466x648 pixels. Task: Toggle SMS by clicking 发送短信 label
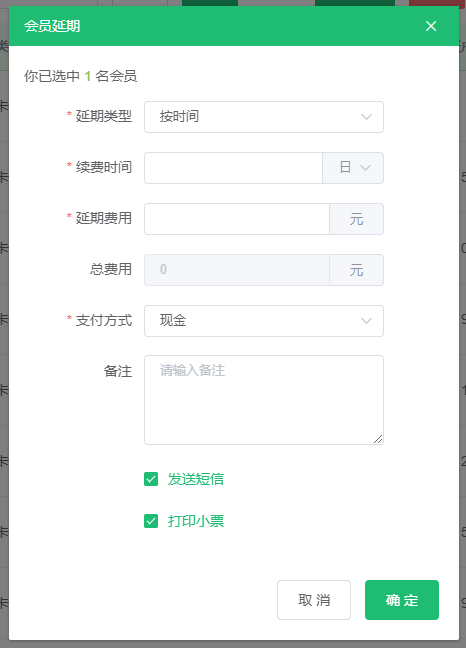196,479
